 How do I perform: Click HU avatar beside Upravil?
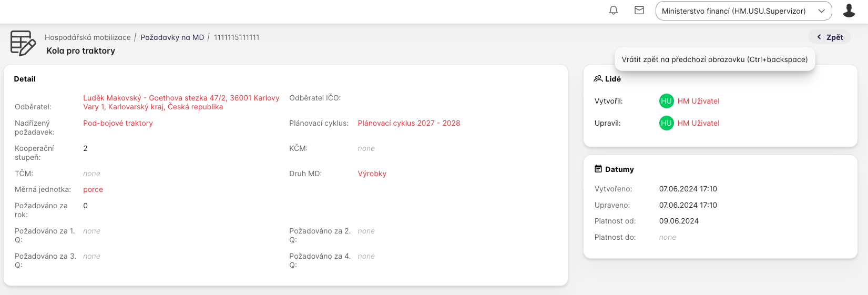pos(666,123)
